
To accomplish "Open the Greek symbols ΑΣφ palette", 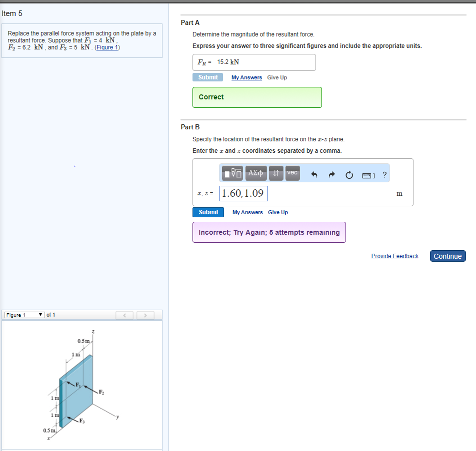I will point(256,173).
